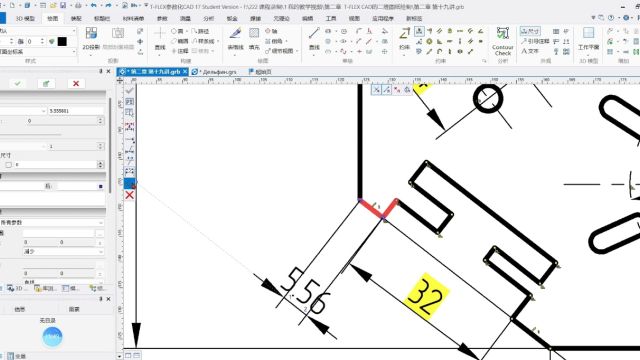Confirm with the green checkmark button
The width and height of the screenshot is (640, 360).
(x=18, y=83)
